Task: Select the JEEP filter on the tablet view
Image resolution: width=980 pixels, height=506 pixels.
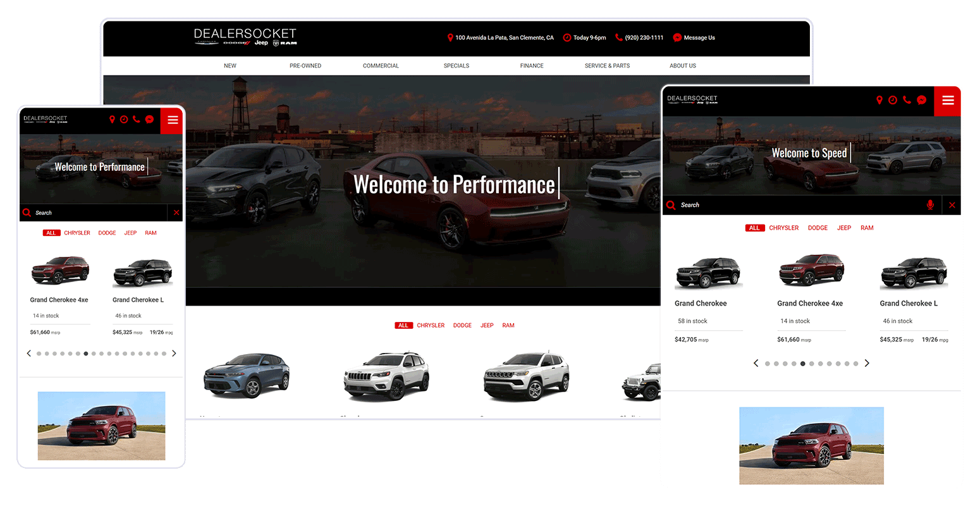Action: (844, 228)
